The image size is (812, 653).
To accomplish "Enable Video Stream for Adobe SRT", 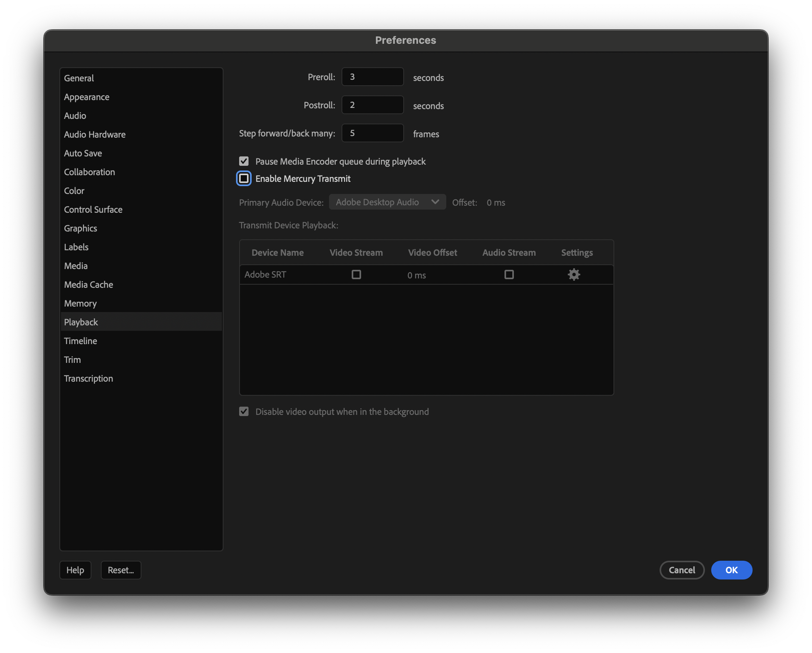I will (356, 274).
